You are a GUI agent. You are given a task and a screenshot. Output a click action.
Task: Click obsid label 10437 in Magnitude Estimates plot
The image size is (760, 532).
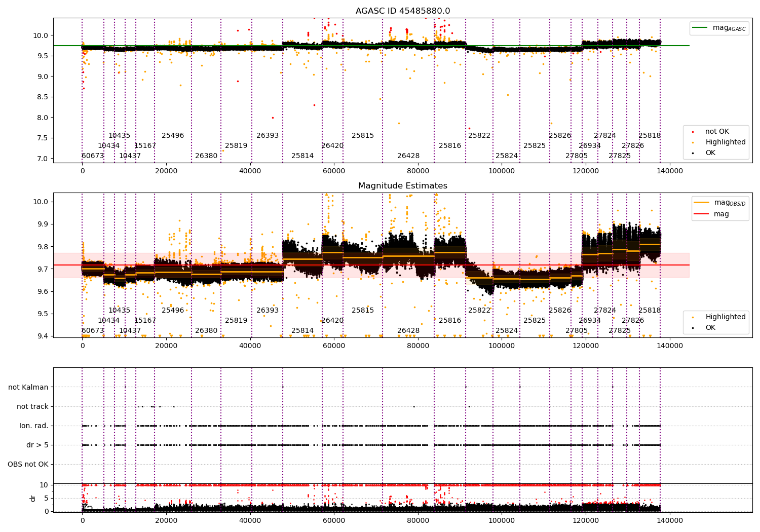pyautogui.click(x=130, y=331)
